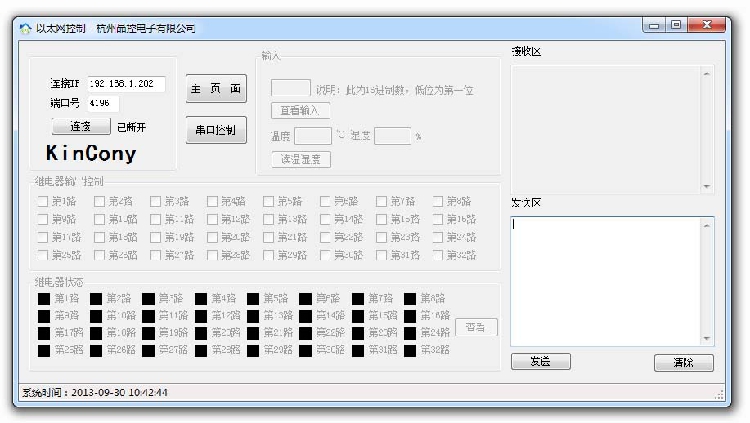
Task: Click the black status square for 第9路
Action: click(44, 316)
